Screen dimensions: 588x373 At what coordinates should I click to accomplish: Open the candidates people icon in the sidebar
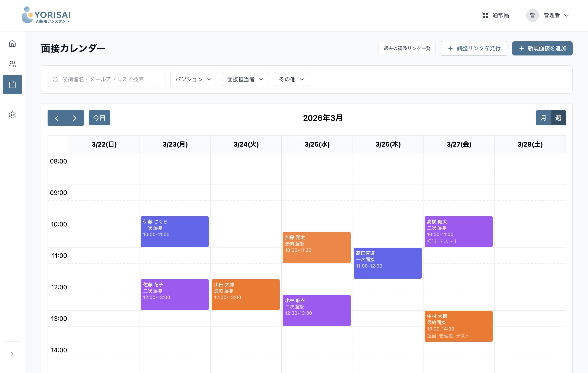(x=12, y=64)
